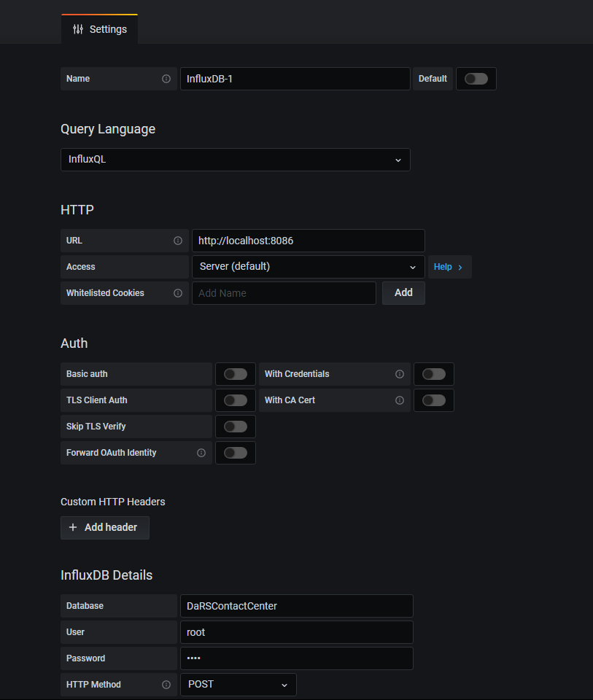Turn on TLS Client Auth
Viewport: 593px width, 700px height.
236,400
